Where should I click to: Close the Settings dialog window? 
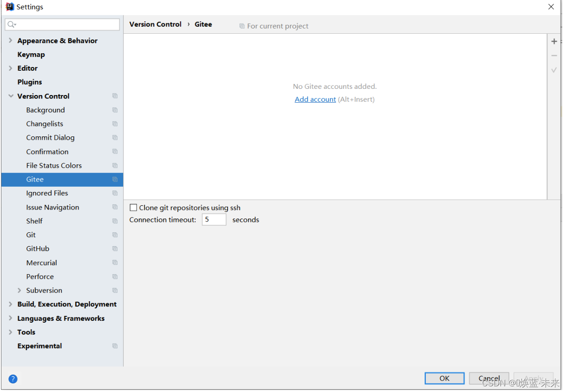[x=551, y=7]
